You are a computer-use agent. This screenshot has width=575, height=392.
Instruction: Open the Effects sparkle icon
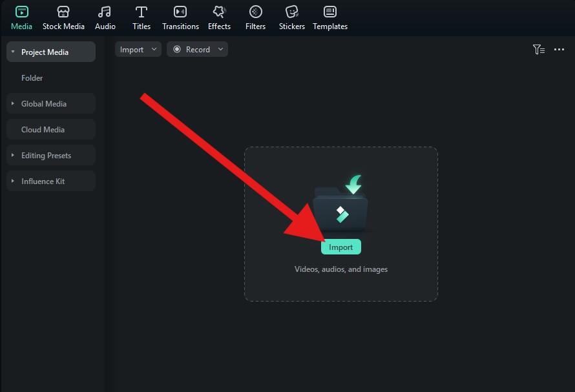pyautogui.click(x=219, y=12)
